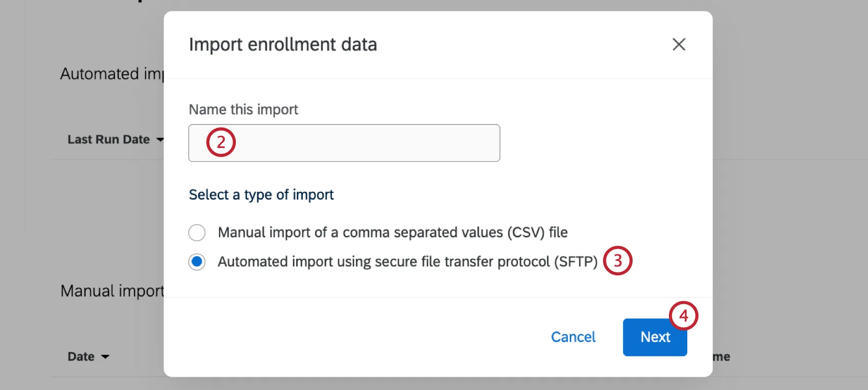Click the Select a type of import heading
Screen dimensions: 868x390
261,194
